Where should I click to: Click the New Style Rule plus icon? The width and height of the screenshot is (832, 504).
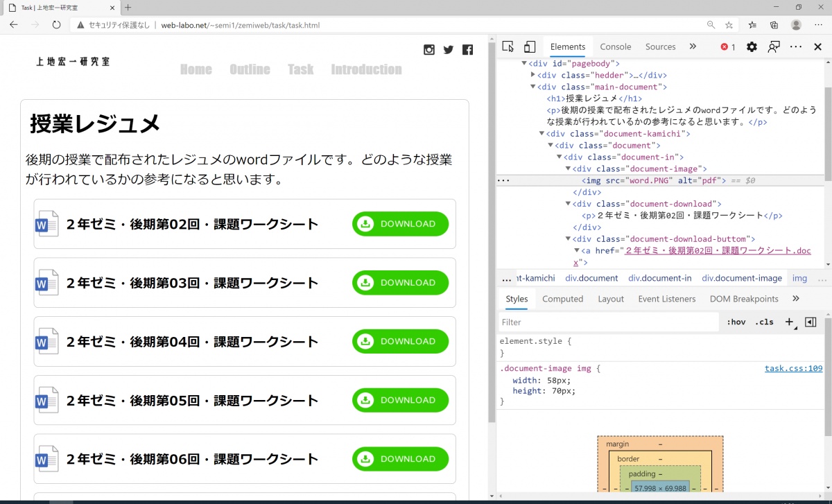(x=789, y=322)
